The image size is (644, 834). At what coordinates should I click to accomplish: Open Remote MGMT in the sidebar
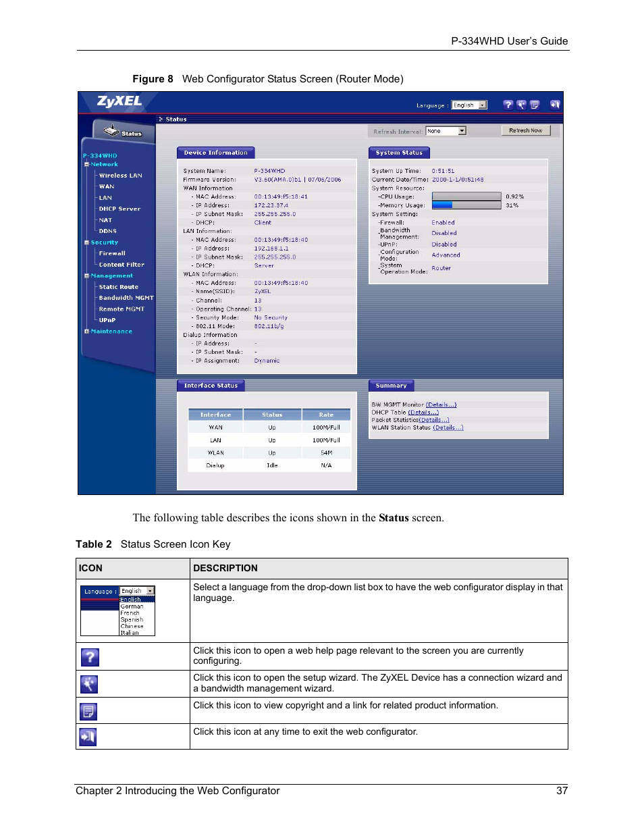coord(122,309)
